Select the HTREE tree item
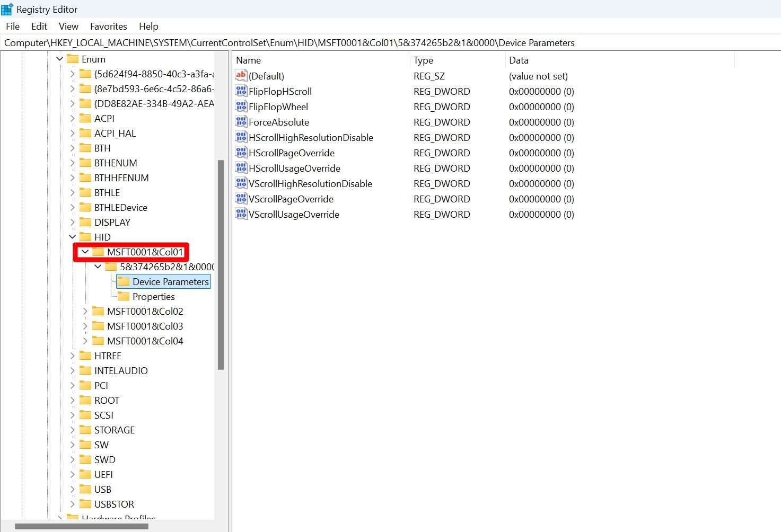The height and width of the screenshot is (532, 781). [108, 356]
